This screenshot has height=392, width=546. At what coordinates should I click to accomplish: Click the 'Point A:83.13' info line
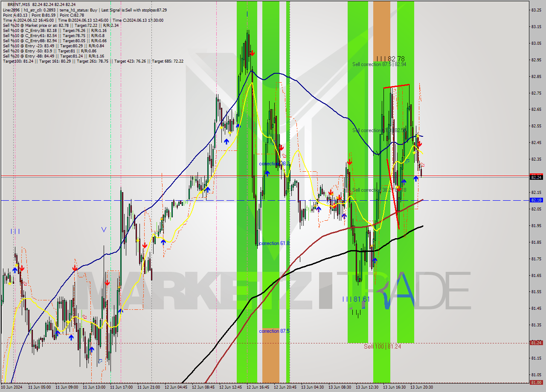pos(15,15)
